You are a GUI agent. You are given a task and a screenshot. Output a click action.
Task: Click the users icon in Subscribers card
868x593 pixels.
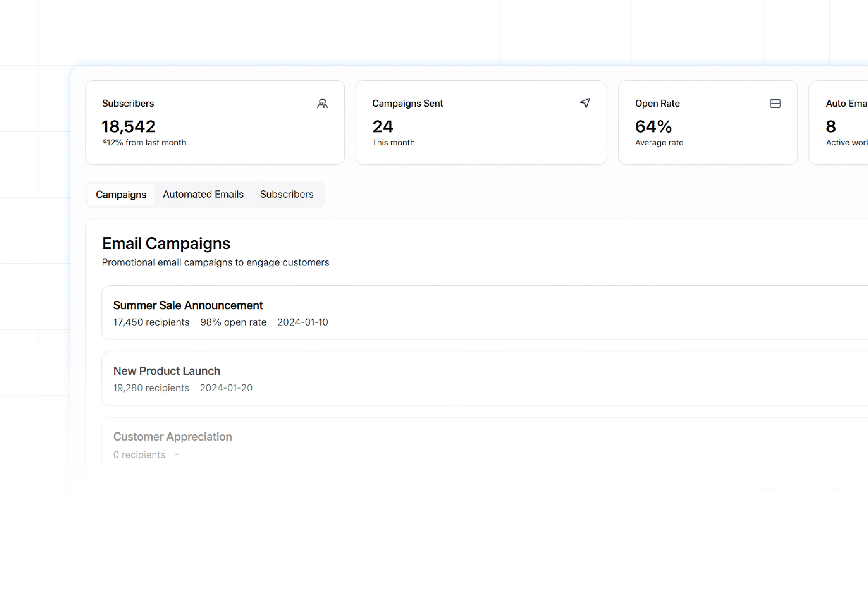pos(322,104)
